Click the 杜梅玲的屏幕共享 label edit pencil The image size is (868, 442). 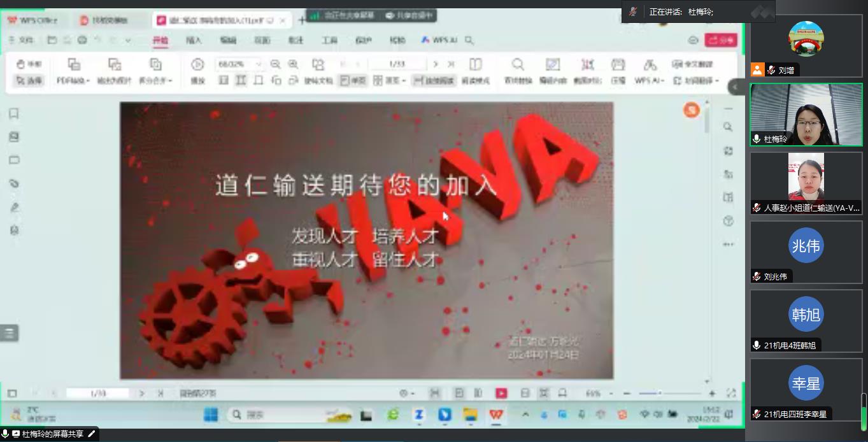[91, 434]
